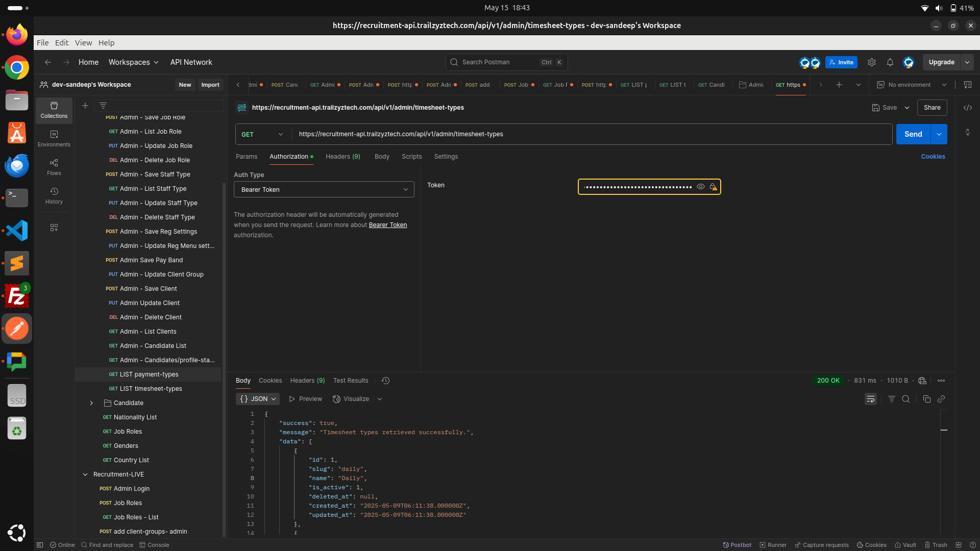Screen dimensions: 980x551
Task: Toggle two-pane view in the status bar
Action: point(959,545)
